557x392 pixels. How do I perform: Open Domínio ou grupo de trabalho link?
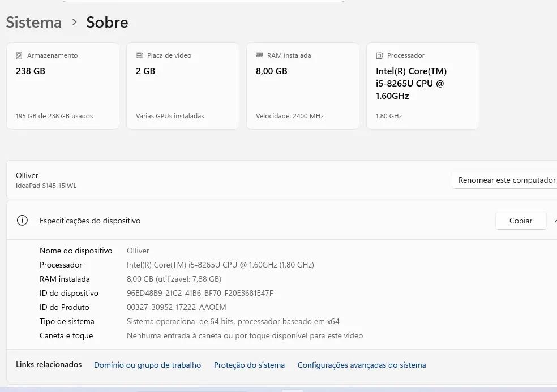[x=147, y=365]
